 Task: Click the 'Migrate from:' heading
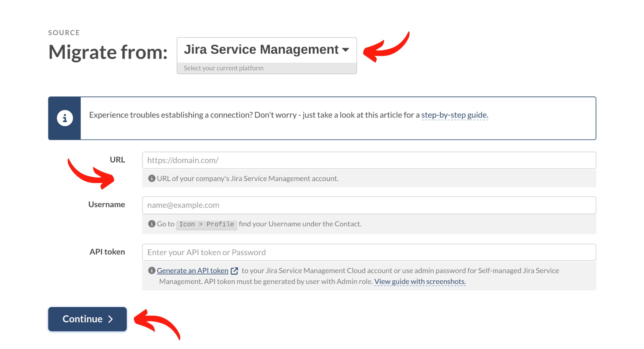coord(108,52)
